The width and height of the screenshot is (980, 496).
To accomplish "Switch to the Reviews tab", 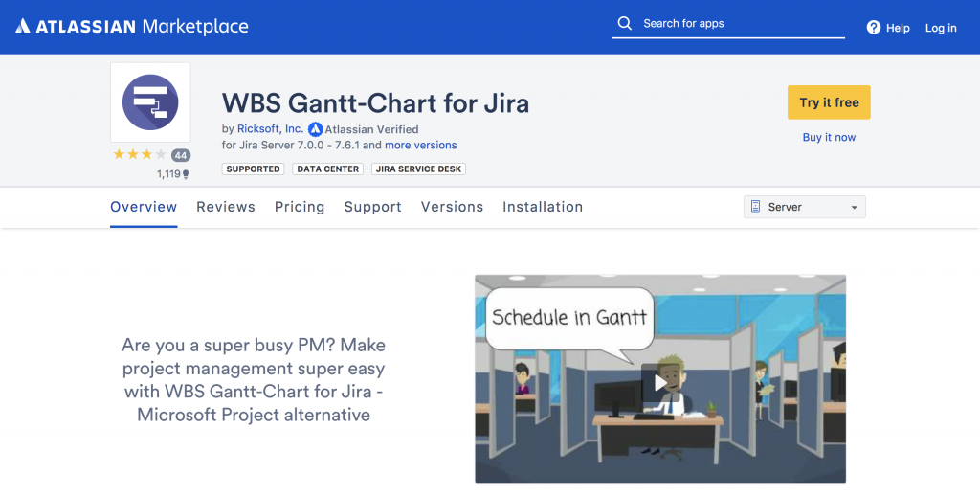I will (x=226, y=207).
